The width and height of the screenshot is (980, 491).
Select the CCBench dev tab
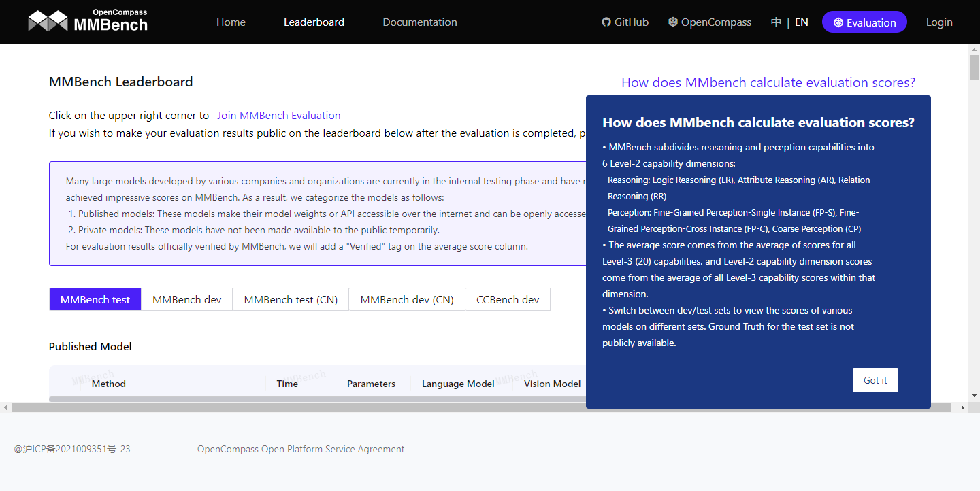click(508, 299)
